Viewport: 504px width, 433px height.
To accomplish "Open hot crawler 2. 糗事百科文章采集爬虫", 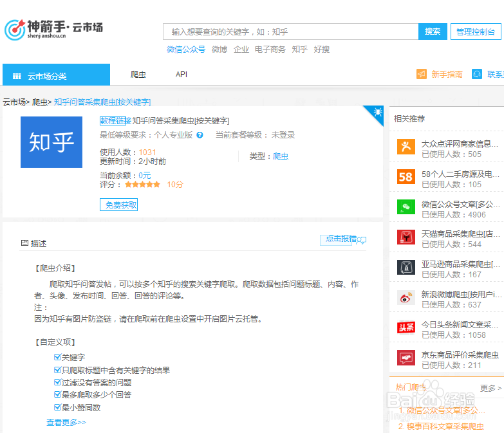I will point(441,427).
